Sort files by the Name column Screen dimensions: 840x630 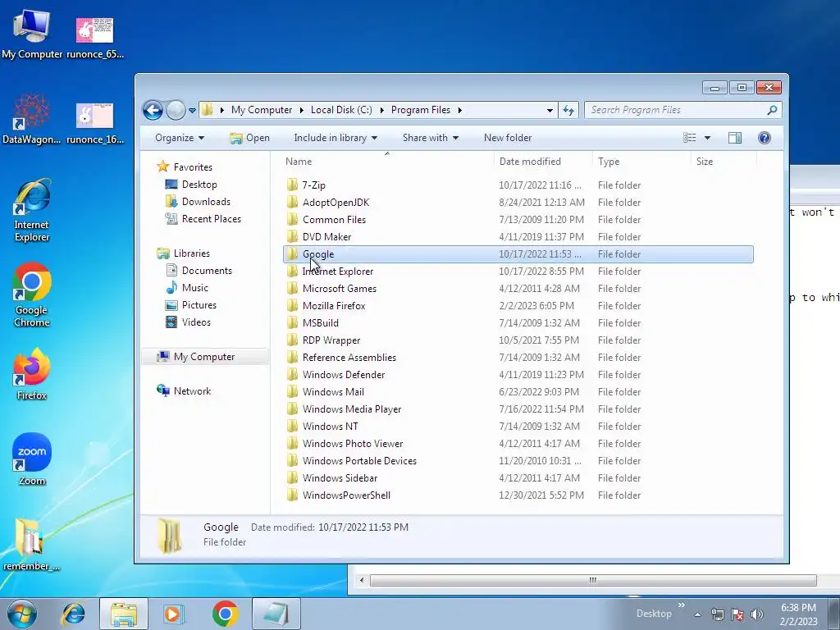387,162
